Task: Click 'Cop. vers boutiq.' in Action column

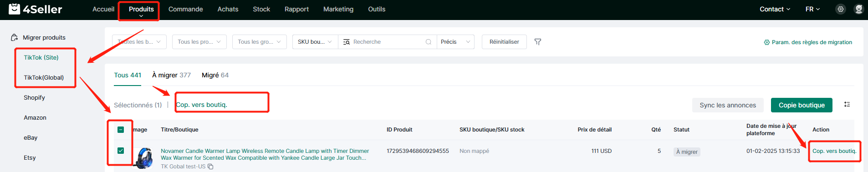Action: pos(834,151)
